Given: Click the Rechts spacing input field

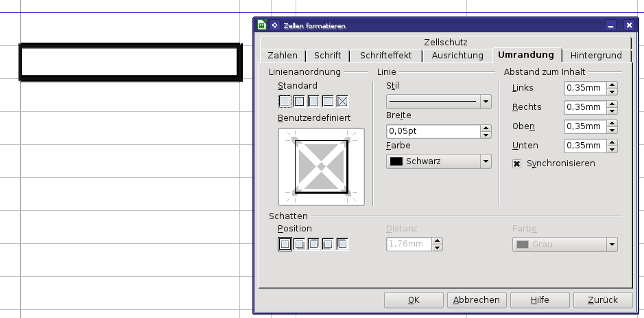Looking at the screenshot, I should tap(584, 107).
